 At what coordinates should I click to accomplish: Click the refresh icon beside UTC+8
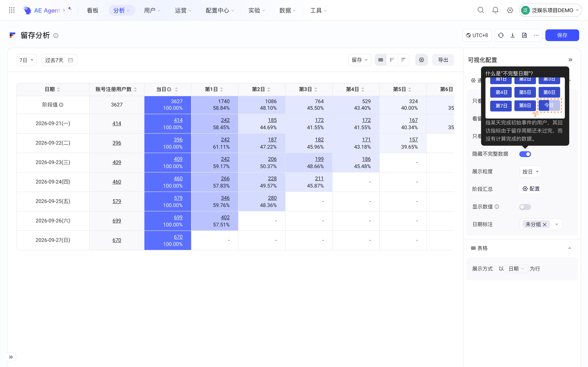tap(501, 35)
